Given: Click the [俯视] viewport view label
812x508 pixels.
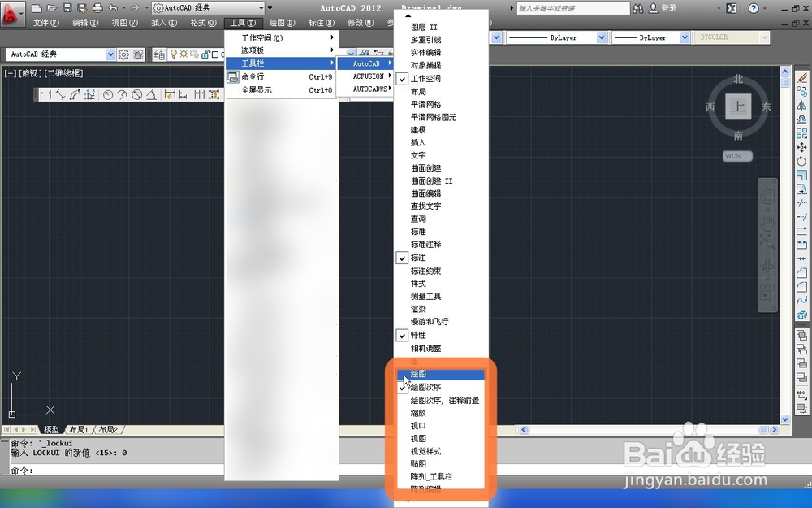Looking at the screenshot, I should pos(31,74).
